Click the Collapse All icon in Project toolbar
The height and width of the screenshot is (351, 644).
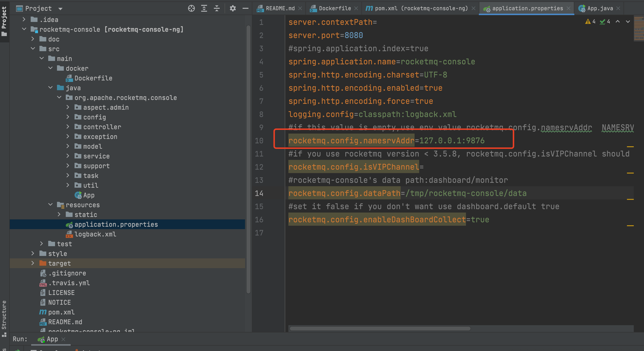[217, 8]
